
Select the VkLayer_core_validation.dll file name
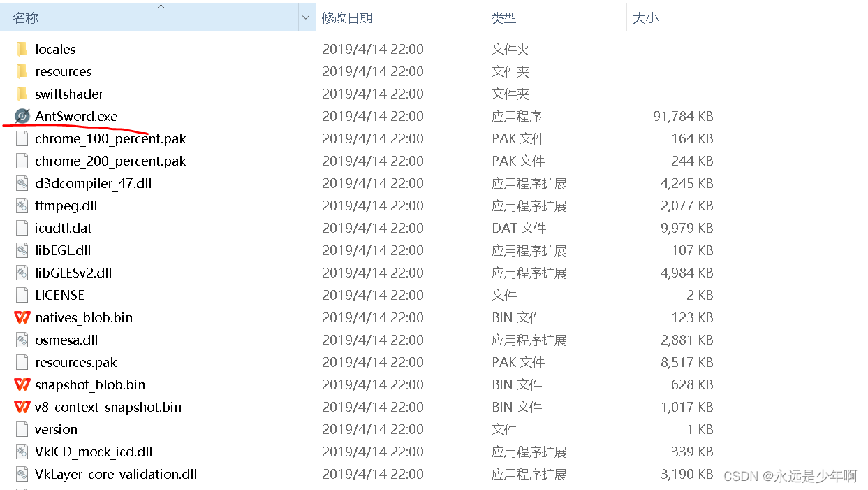coord(116,474)
